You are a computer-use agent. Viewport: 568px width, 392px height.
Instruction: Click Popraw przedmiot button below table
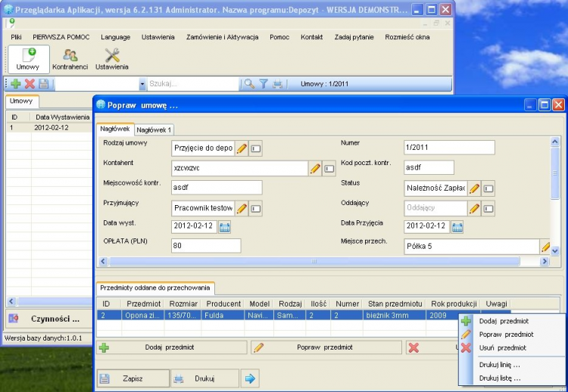coord(326,347)
